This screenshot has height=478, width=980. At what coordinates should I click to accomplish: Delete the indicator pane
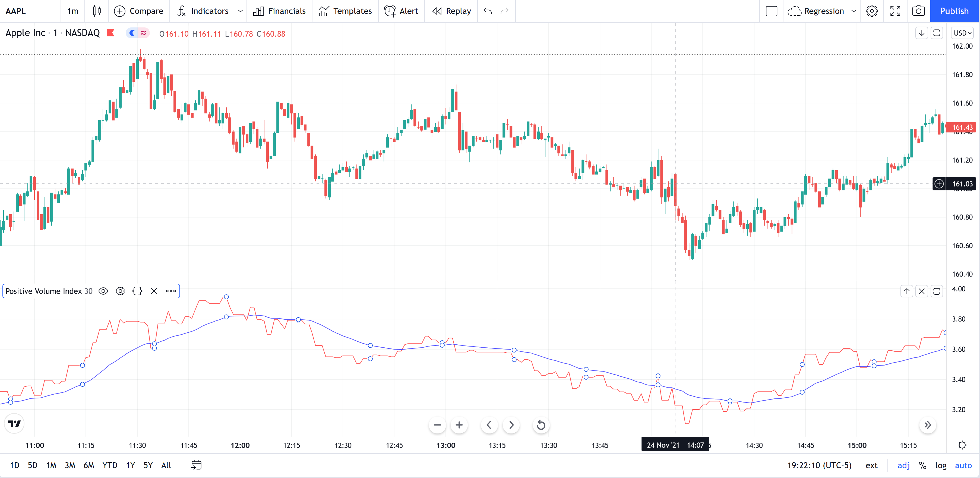(x=921, y=291)
